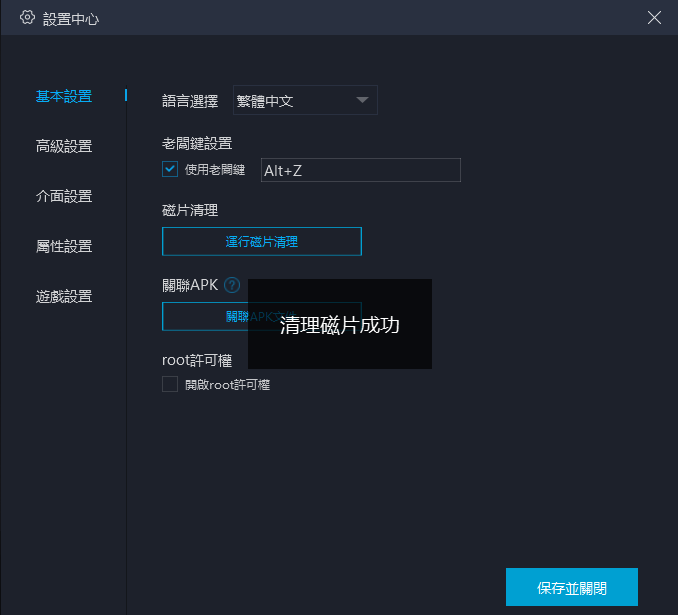This screenshot has width=678, height=615.
Task: Click the 清理磁片成功 toast message
Action: tap(339, 324)
